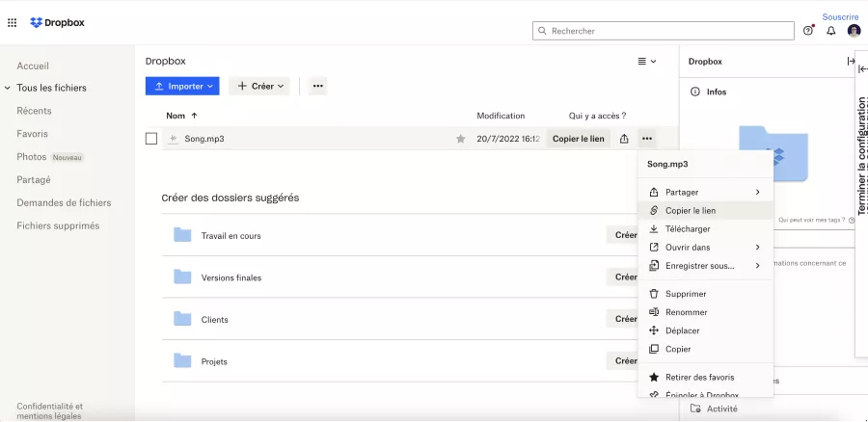Collapse the right details panel

coord(851,61)
